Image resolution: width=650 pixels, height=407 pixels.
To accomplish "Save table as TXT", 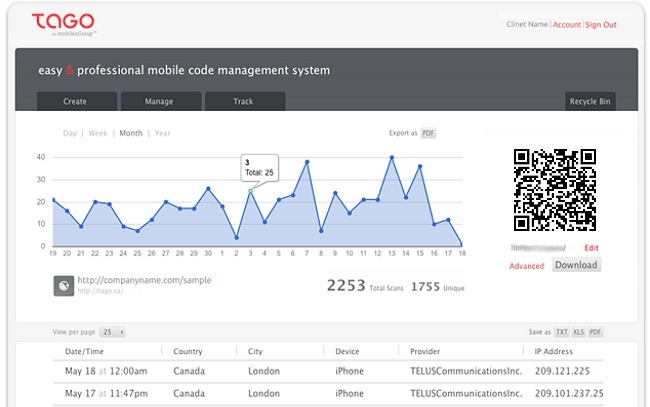I will point(561,331).
